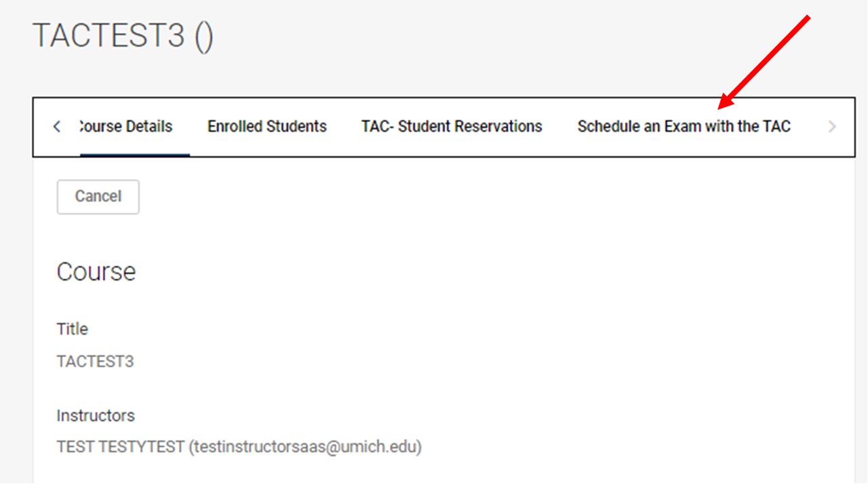Click the empty parentheses in the title
The width and height of the screenshot is (868, 488).
click(205, 35)
